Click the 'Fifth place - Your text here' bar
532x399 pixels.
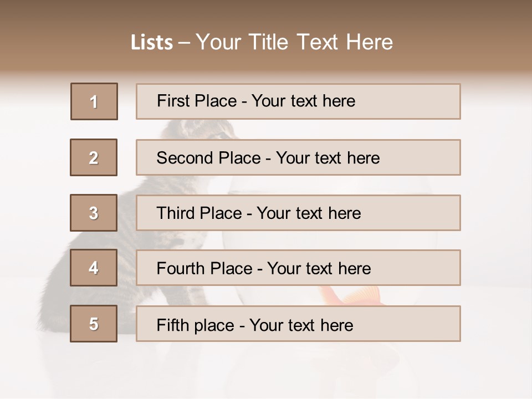tap(298, 323)
